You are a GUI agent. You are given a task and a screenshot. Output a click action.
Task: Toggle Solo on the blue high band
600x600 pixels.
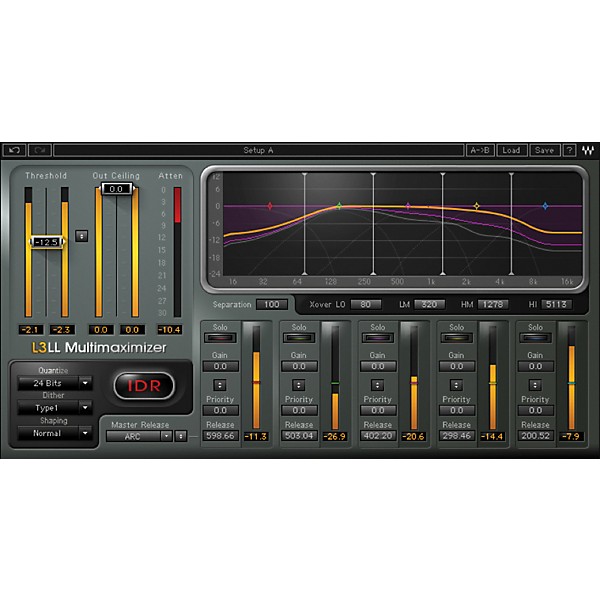[x=535, y=338]
